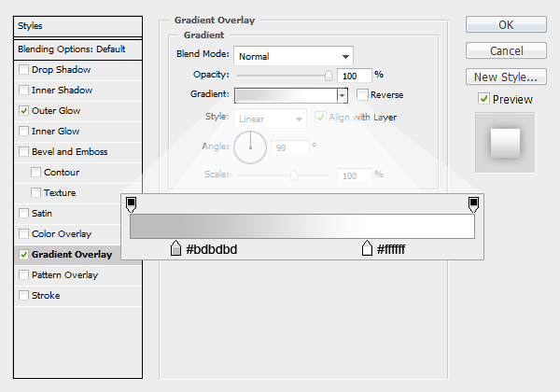Screen dimensions: 560x392
Task: Click the large gradient bar
Action: click(302, 226)
